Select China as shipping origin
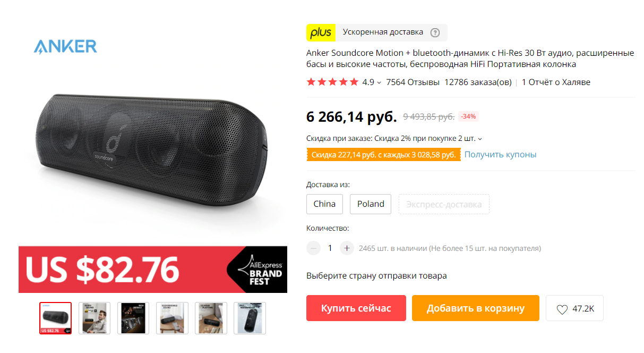The width and height of the screenshot is (644, 353). click(x=324, y=204)
